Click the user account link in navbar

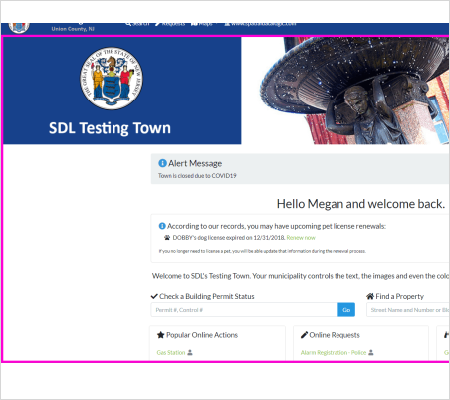coord(260,24)
